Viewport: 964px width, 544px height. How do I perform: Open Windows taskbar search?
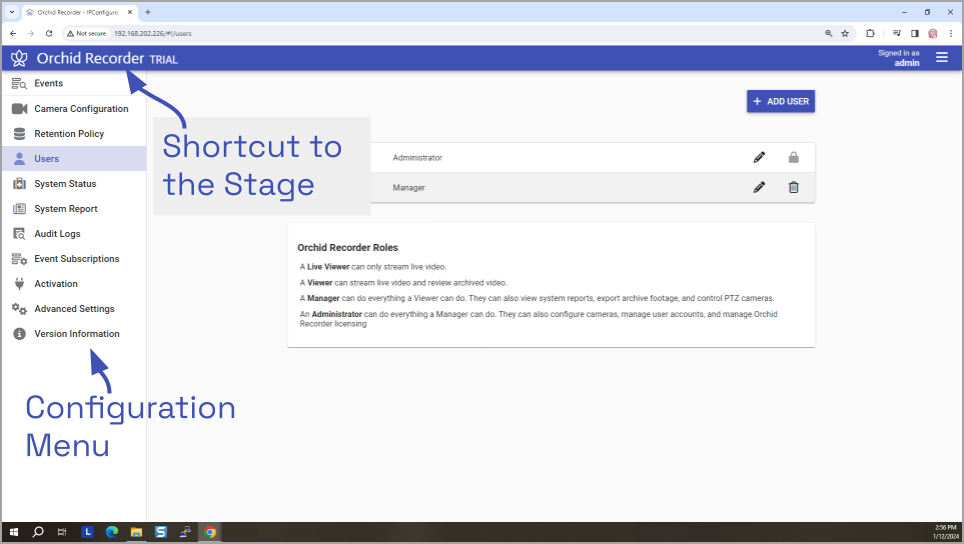point(38,532)
